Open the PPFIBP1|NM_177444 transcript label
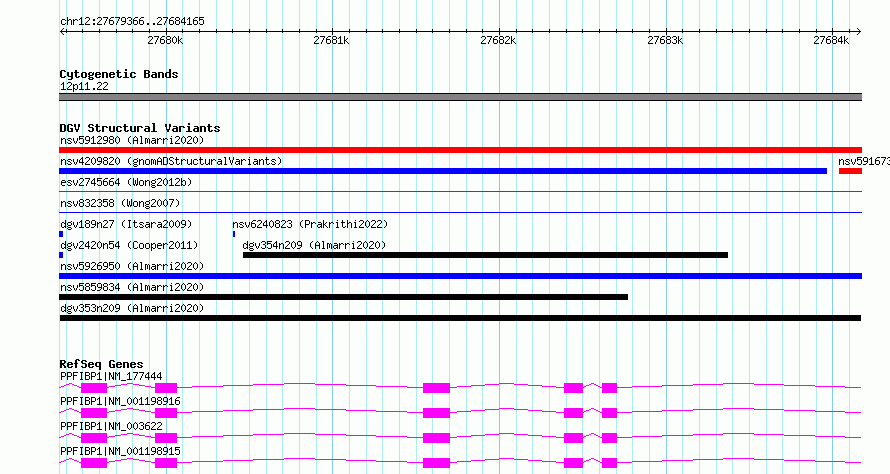This screenshot has width=890, height=474. click(111, 376)
